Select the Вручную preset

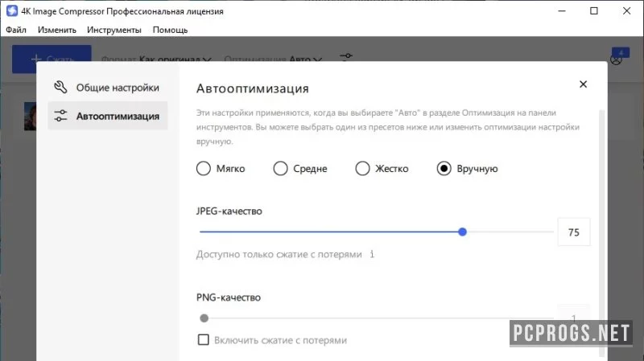point(468,168)
